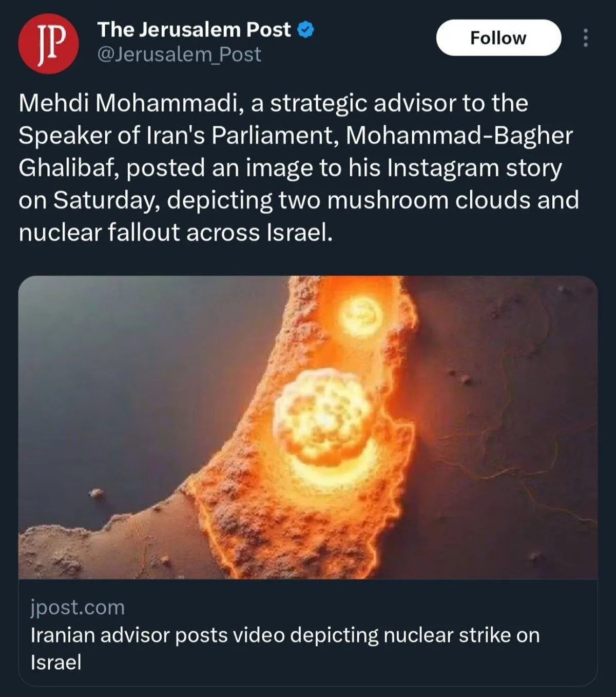Click the blue verified badge
The height and width of the screenshot is (697, 616).
306,30
